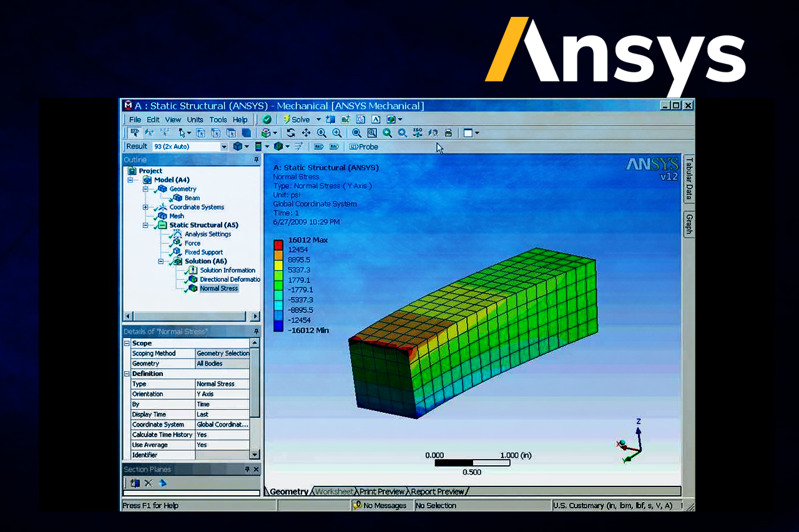Select the Zoom to Fit magnifier icon
Viewport: 799px width, 532px height.
[x=356, y=133]
